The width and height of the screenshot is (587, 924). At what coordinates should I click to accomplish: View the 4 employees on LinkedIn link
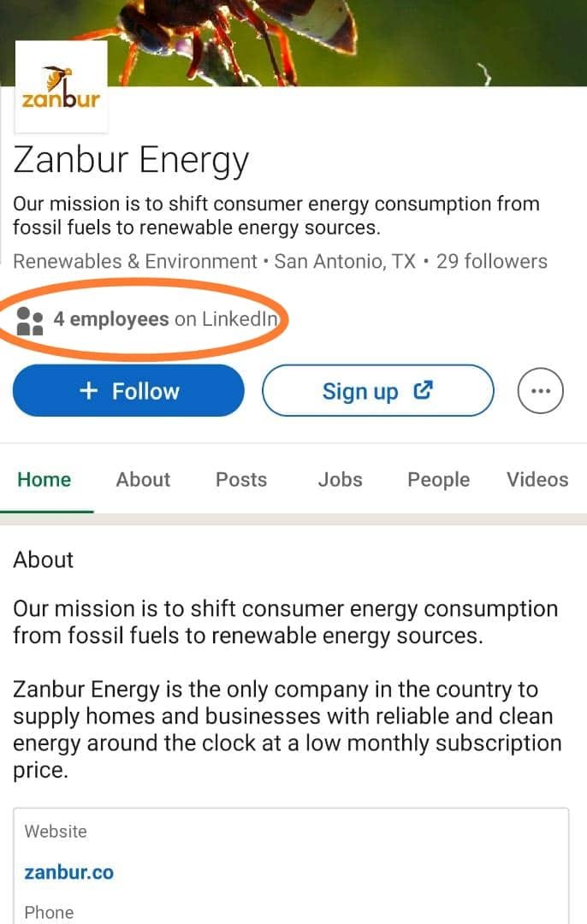coord(167,320)
